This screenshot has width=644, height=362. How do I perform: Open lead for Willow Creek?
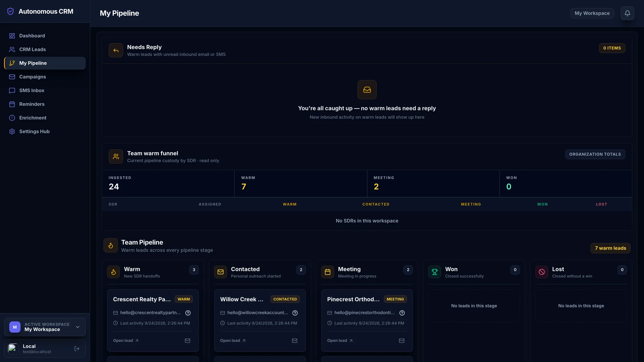click(233, 341)
